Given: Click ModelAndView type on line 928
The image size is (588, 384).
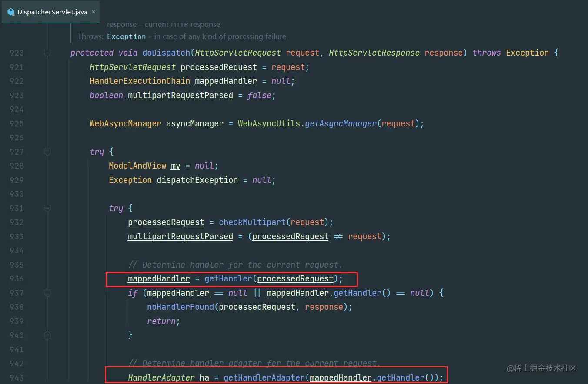Looking at the screenshot, I should click(x=137, y=166).
